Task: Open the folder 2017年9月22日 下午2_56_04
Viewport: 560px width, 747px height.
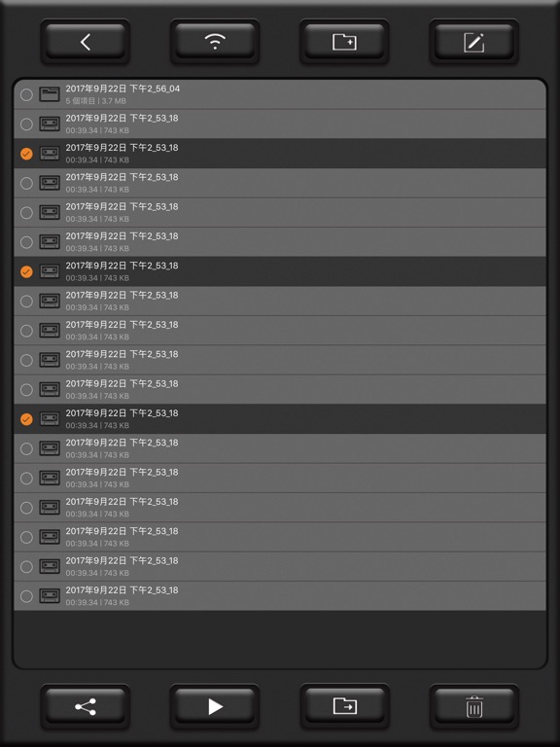Action: click(x=280, y=94)
